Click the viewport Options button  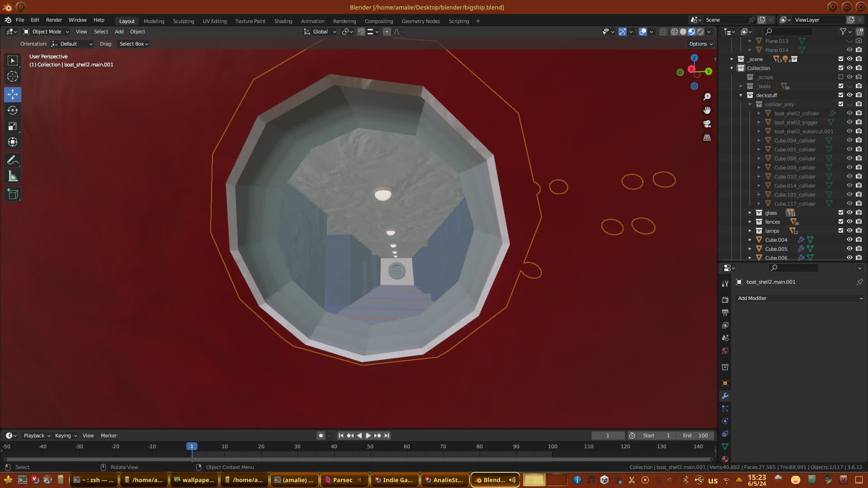tap(700, 44)
